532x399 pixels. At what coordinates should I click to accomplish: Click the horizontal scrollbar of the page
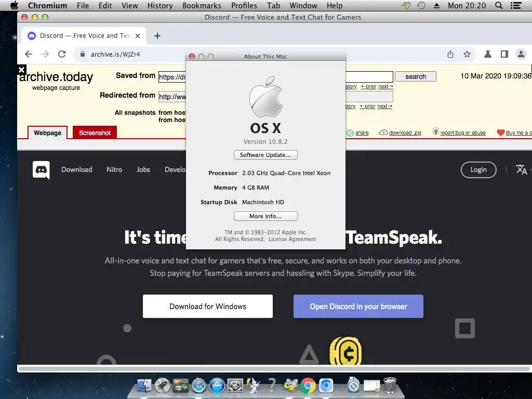274,369
